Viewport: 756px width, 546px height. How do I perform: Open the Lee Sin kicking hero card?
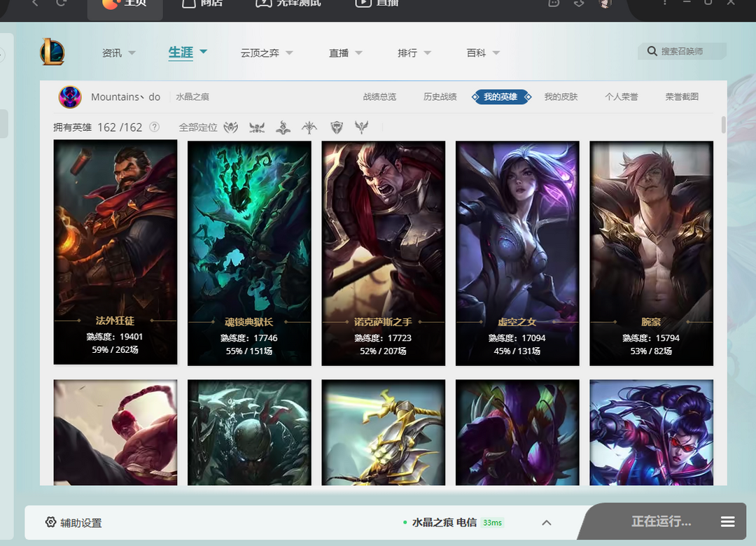click(x=115, y=432)
